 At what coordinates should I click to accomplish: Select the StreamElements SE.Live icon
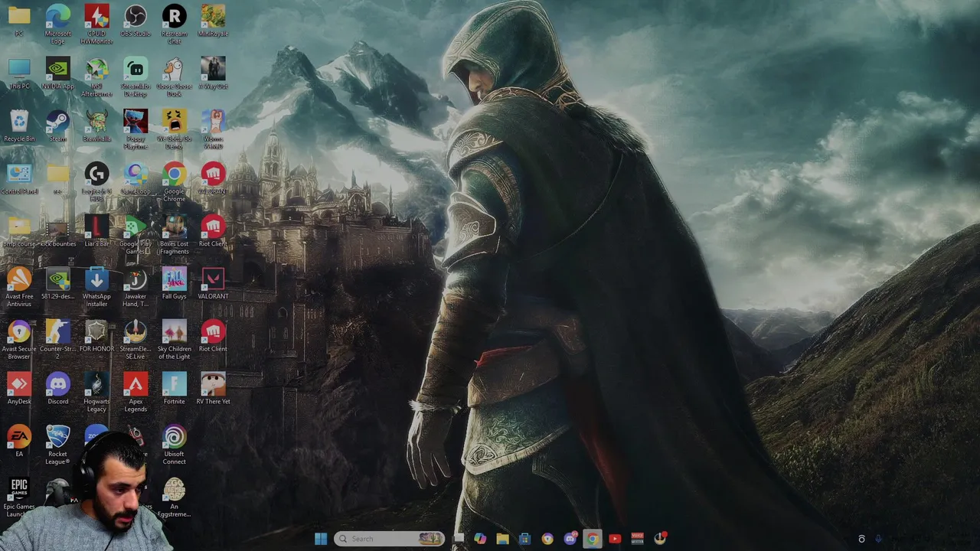[x=136, y=340]
